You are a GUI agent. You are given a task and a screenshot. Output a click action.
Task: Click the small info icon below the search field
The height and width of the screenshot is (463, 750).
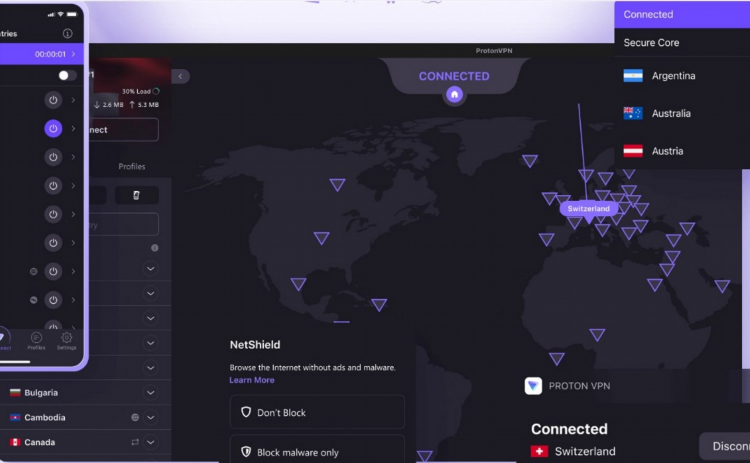[154, 248]
